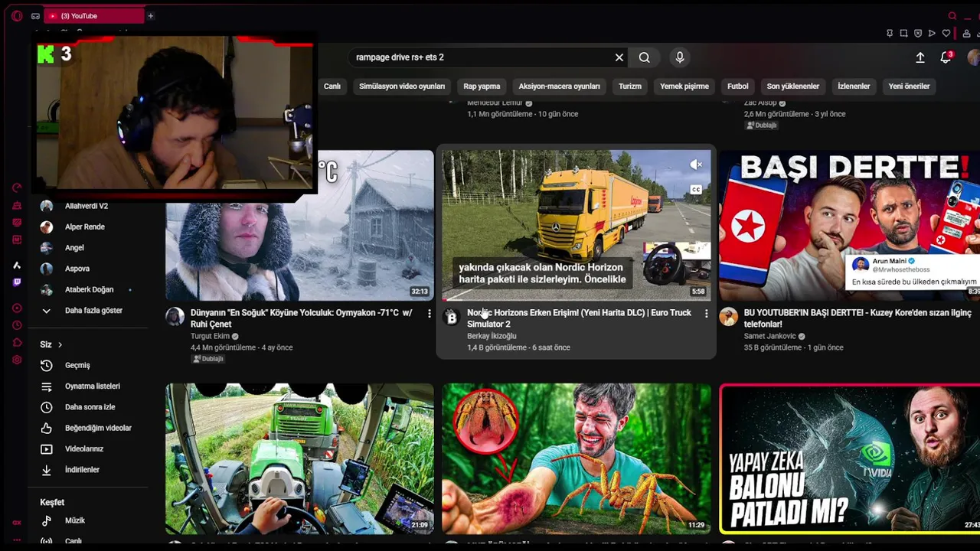
Task: Open the ad blocker shield icon
Action: (x=918, y=34)
